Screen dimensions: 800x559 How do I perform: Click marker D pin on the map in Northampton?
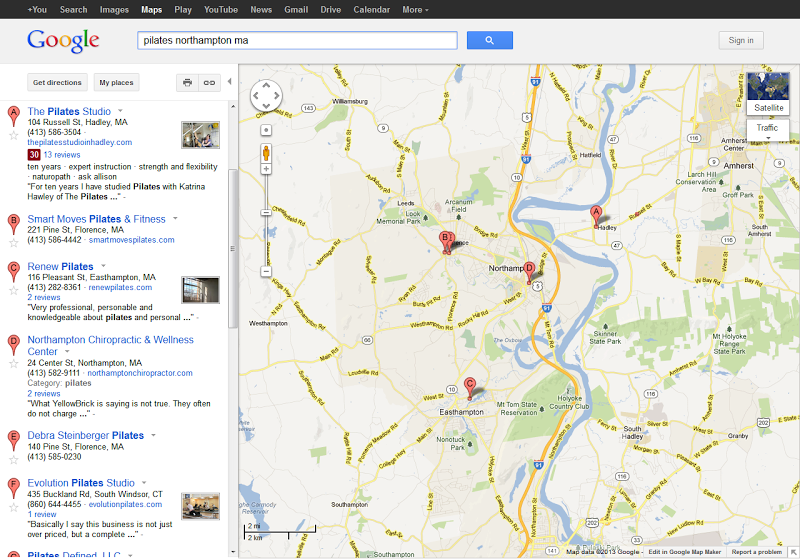pyautogui.click(x=530, y=272)
